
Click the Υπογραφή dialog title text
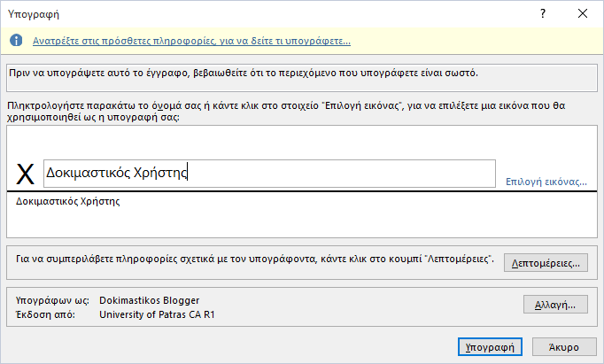34,14
